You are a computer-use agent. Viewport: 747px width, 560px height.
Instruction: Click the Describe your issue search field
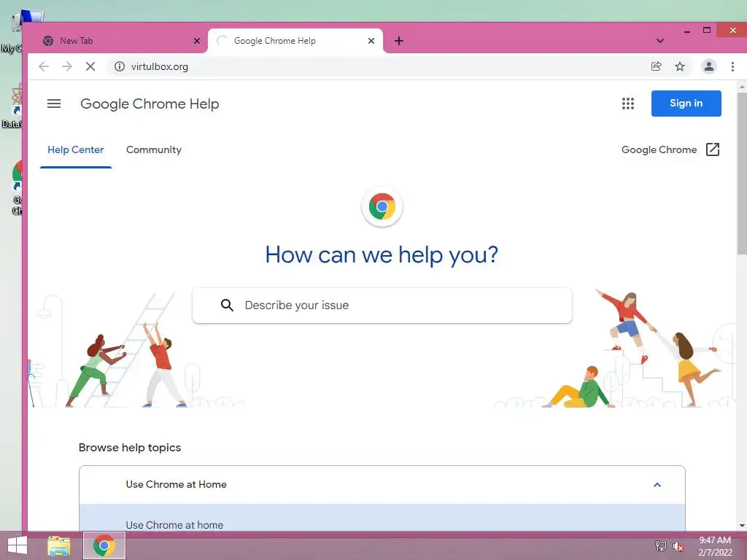pyautogui.click(x=382, y=306)
